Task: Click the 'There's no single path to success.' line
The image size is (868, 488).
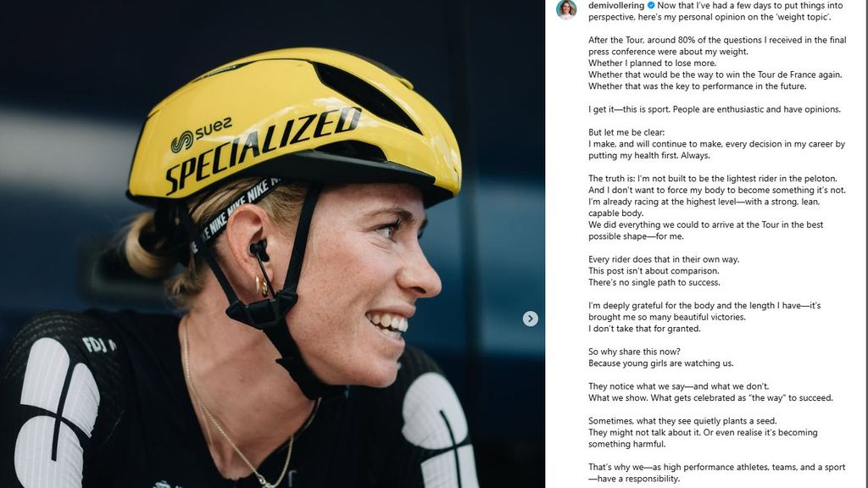Action: tap(654, 282)
